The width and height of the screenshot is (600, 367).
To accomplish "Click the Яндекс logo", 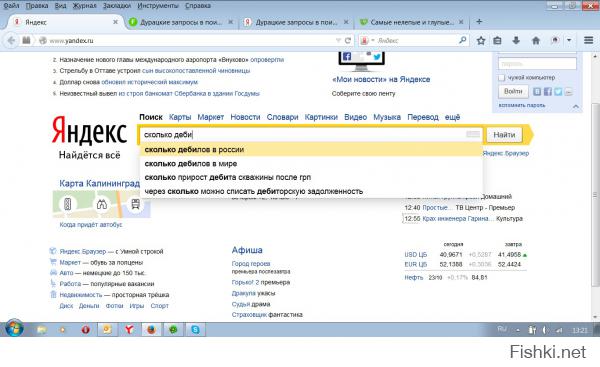I will point(89,130).
